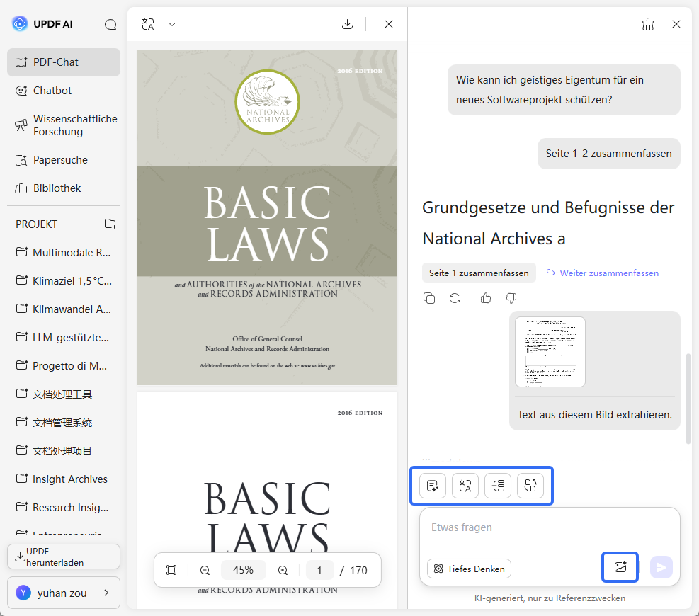This screenshot has height=616, width=699.
Task: Click the Papersuche search-document icon
Action: coord(21,160)
